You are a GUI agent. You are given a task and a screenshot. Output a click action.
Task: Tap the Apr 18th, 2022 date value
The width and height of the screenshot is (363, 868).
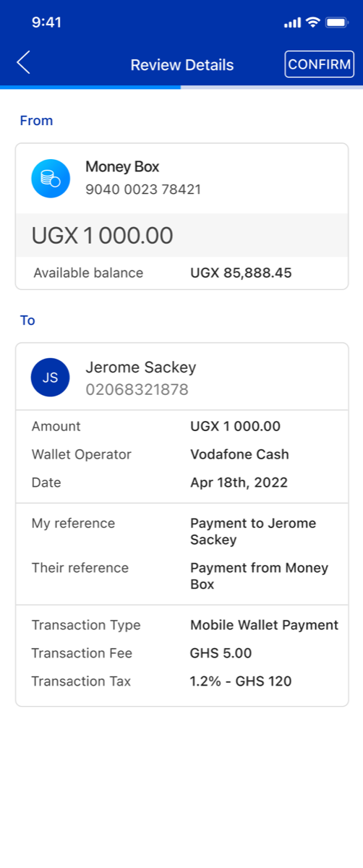coord(239,482)
